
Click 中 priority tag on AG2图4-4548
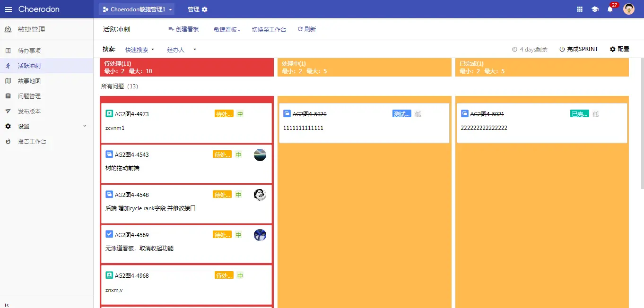pyautogui.click(x=239, y=195)
